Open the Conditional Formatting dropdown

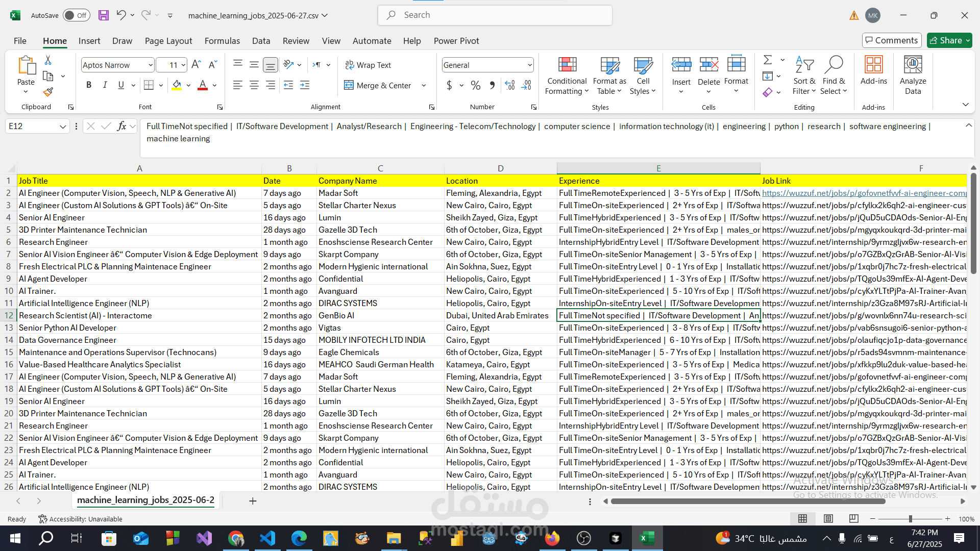pos(567,76)
